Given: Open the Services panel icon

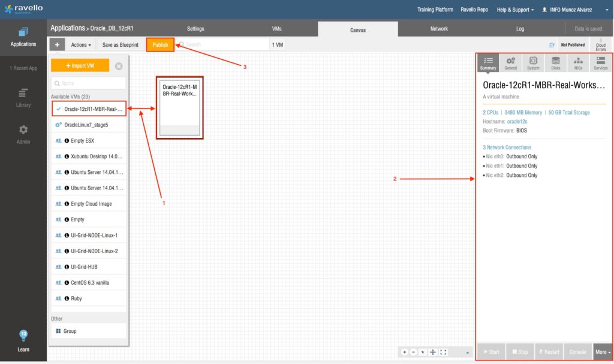Looking at the screenshot, I should click(x=600, y=63).
